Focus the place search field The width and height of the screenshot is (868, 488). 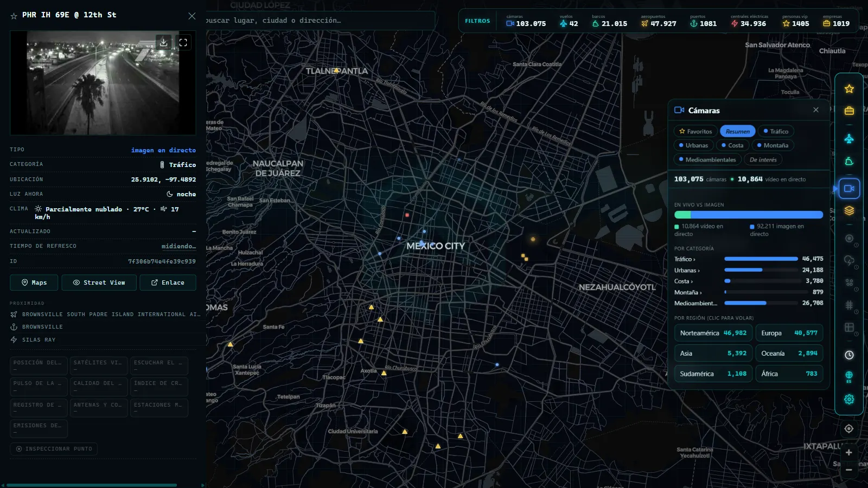click(320, 21)
